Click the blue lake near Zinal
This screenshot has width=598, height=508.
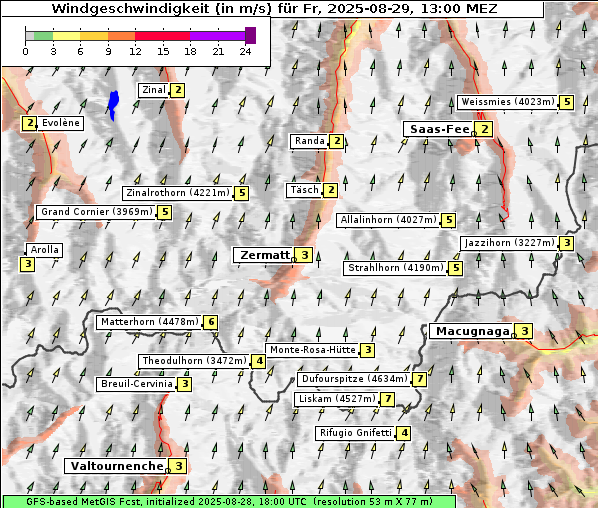coord(113,104)
